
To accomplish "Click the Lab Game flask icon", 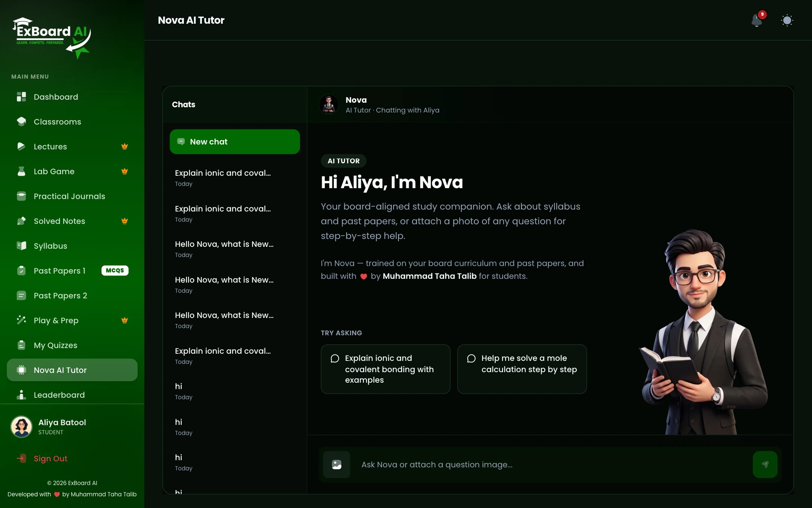I will 21,171.
